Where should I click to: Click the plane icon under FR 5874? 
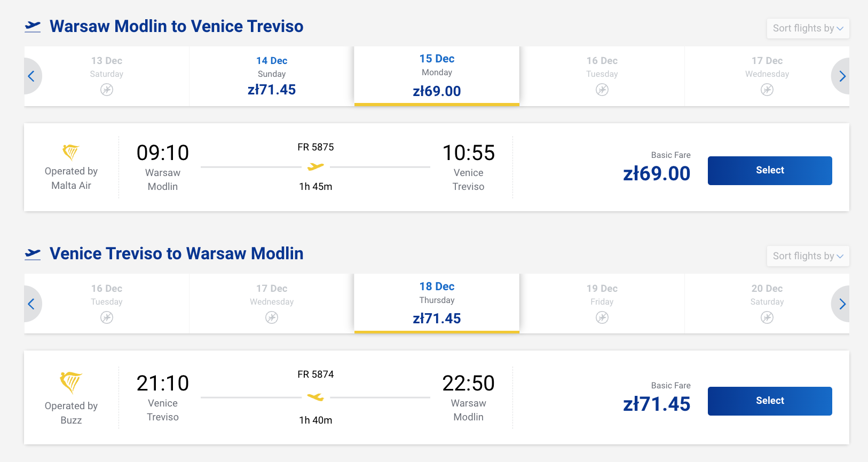(x=315, y=397)
